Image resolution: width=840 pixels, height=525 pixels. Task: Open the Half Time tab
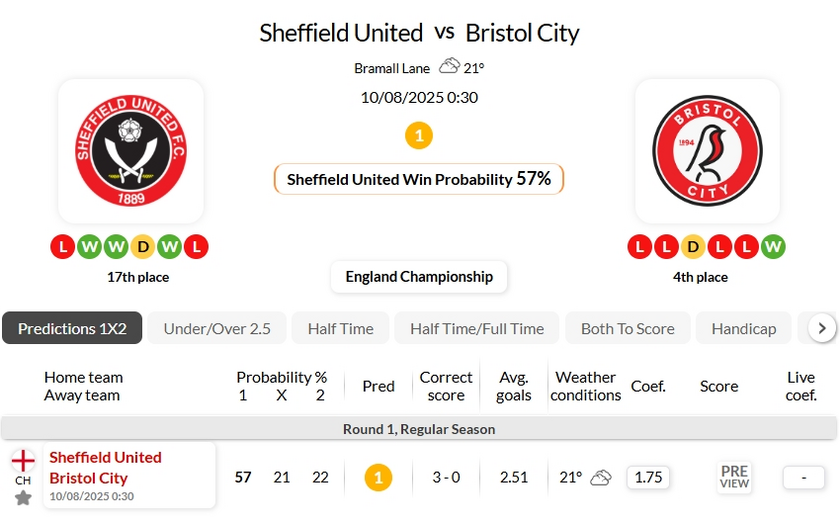click(x=340, y=328)
